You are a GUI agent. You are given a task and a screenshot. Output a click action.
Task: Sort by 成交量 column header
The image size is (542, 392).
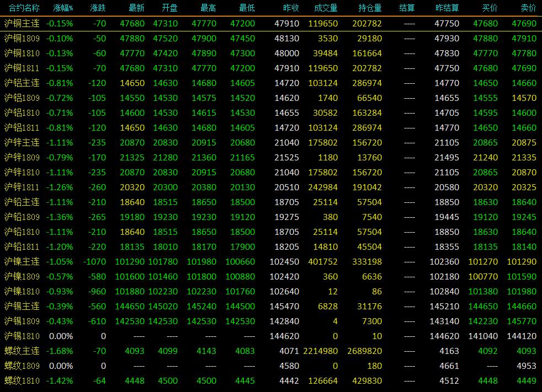326,8
